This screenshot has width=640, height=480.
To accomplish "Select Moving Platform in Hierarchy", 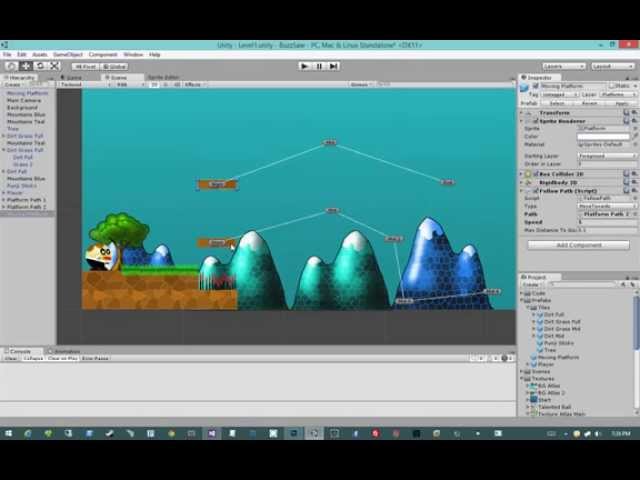I will click(27, 93).
